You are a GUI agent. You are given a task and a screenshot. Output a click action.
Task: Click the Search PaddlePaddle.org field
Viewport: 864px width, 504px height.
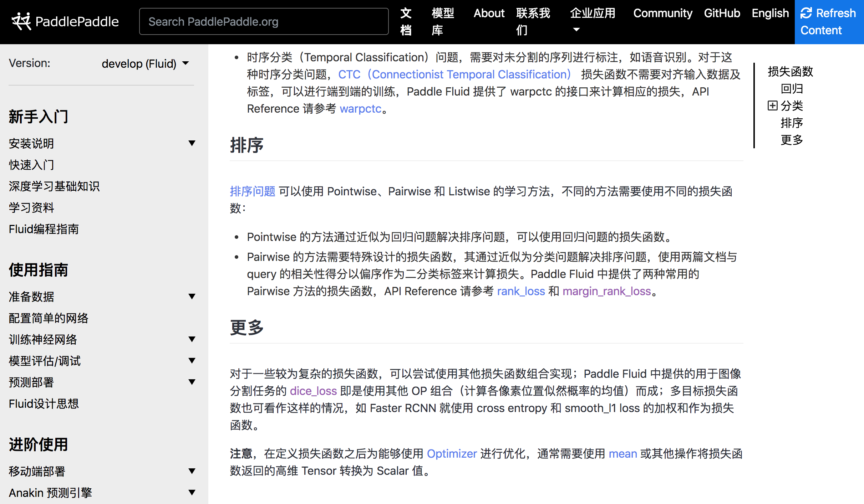pyautogui.click(x=264, y=22)
